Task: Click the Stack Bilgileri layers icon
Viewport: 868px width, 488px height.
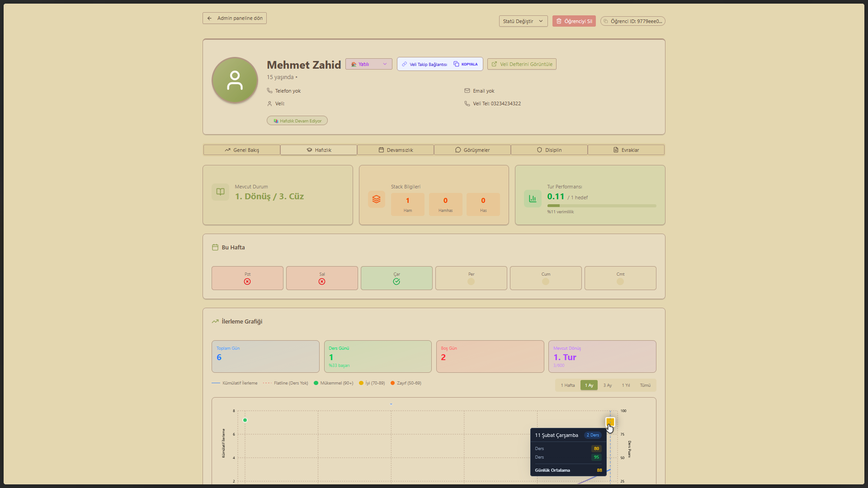Action: (376, 199)
